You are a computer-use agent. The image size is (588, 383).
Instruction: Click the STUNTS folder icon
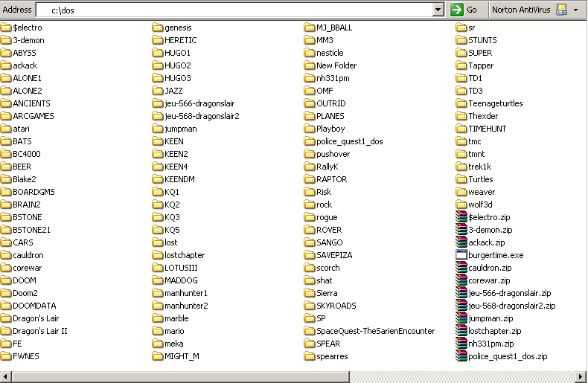coord(461,40)
